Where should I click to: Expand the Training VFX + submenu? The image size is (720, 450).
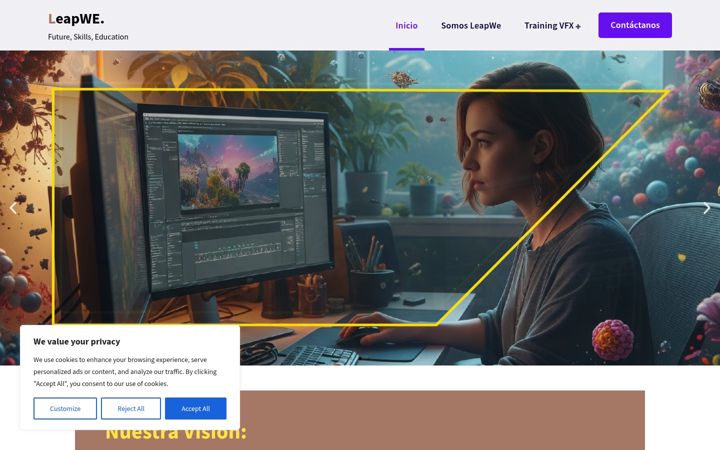click(x=552, y=26)
